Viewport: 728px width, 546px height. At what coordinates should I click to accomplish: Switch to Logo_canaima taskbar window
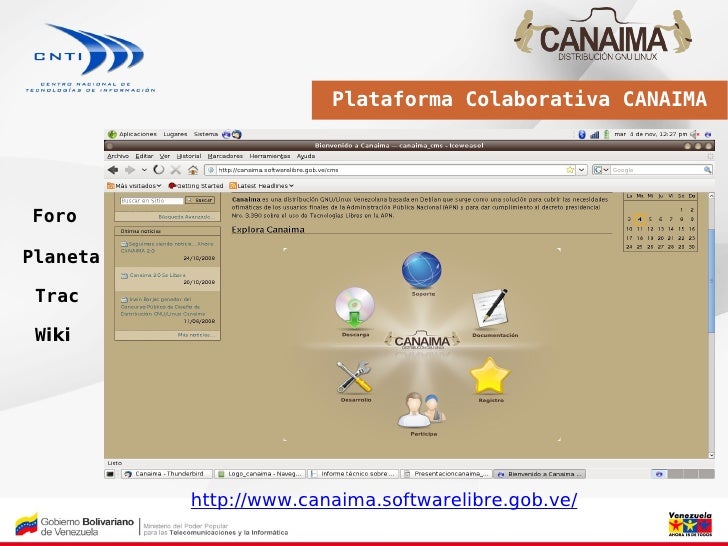260,474
